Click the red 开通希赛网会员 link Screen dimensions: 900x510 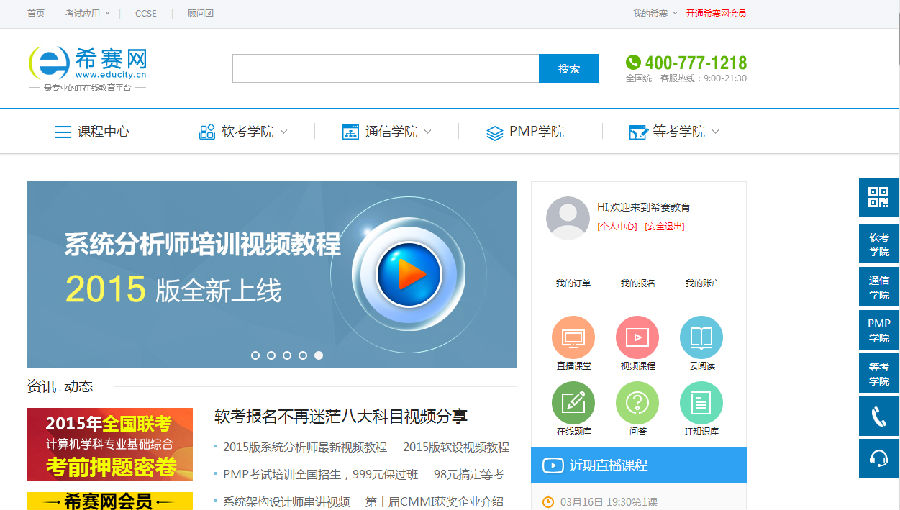716,13
